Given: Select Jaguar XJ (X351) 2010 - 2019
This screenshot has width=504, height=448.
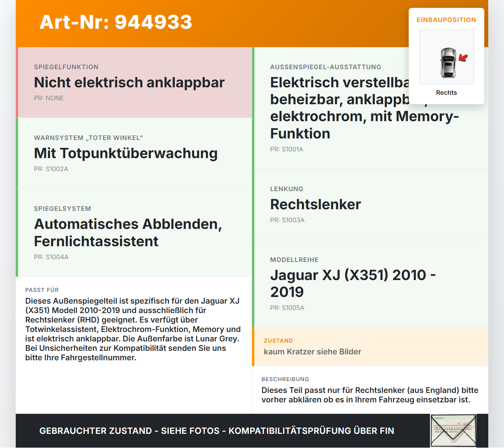Looking at the screenshot, I should coord(353,283).
